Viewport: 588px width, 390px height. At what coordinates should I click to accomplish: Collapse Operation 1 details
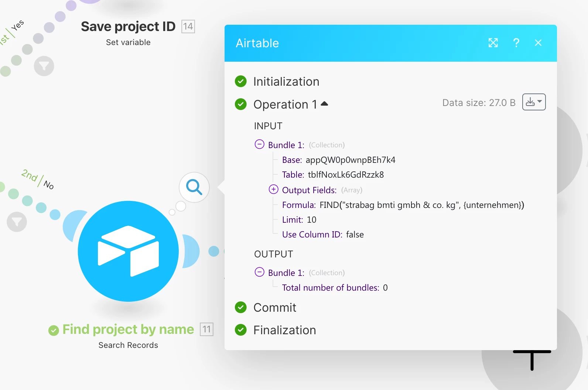(x=324, y=104)
